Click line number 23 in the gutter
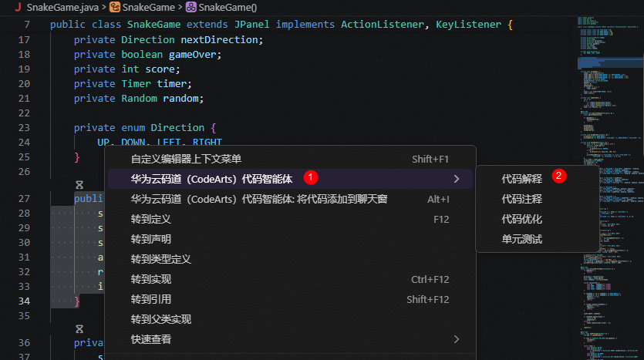 click(x=24, y=128)
